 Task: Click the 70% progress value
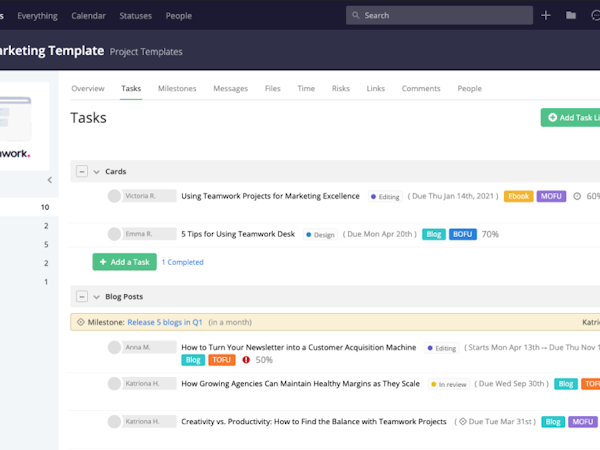pyautogui.click(x=490, y=234)
